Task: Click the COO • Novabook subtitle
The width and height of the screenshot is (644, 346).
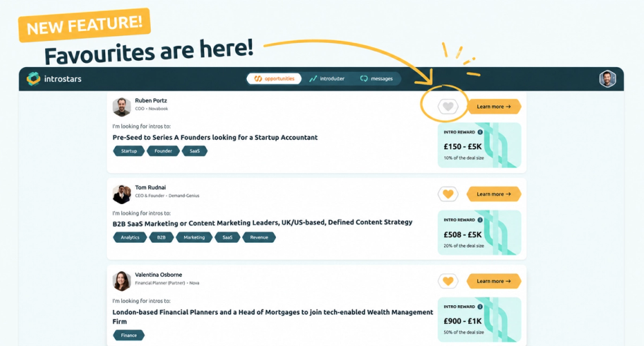Action: [x=151, y=109]
